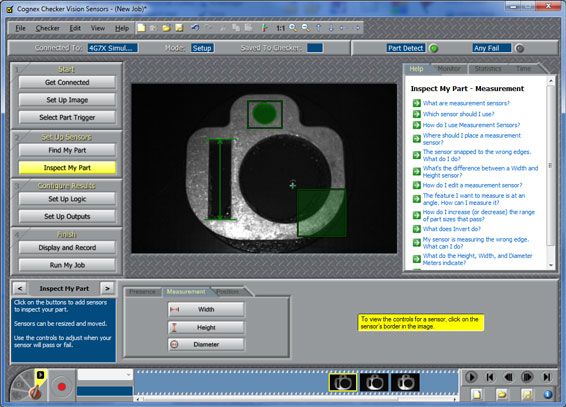Screen dimensions: 566x407
Task: Click the Undo arrow toolbar icon
Action: [x=195, y=27]
